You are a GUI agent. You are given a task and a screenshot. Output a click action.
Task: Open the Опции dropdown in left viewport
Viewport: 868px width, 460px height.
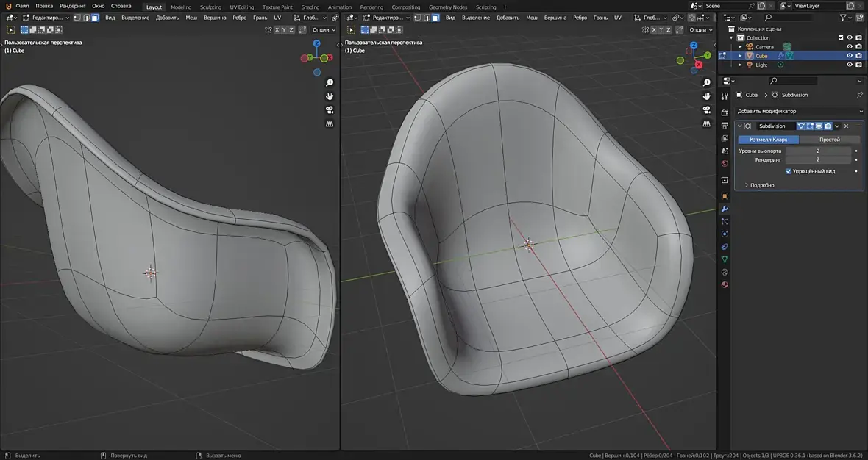324,30
